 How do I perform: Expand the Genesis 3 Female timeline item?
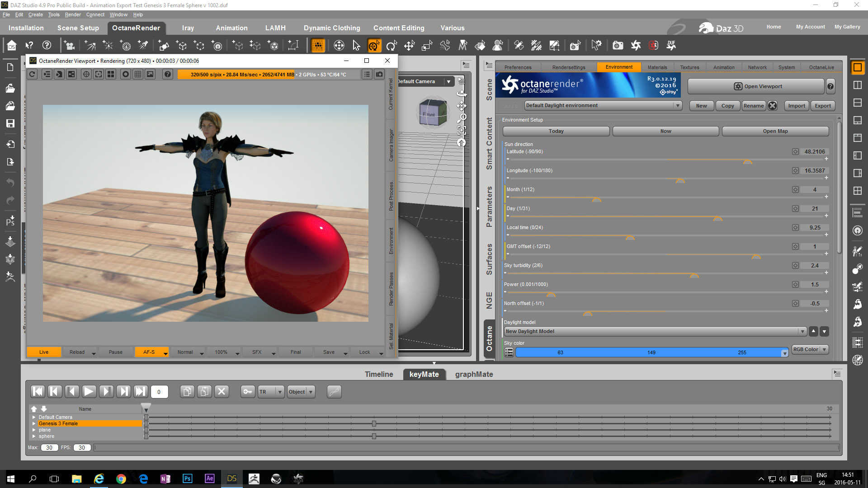pos(34,424)
